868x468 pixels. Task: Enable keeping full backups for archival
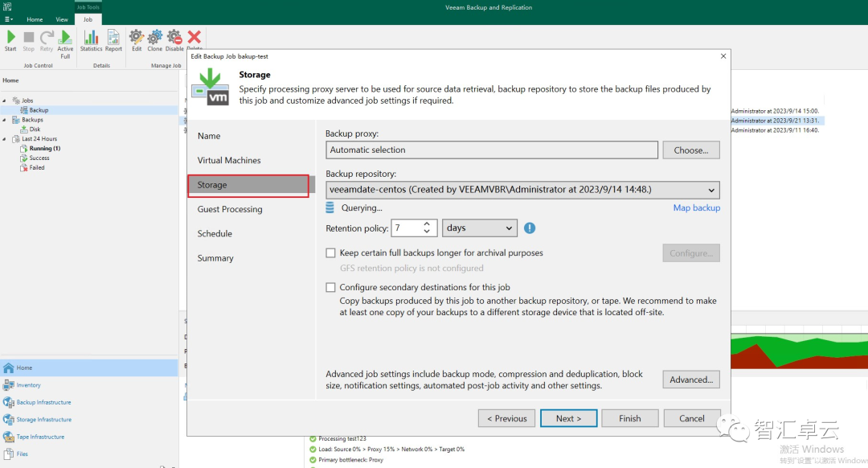tap(330, 252)
